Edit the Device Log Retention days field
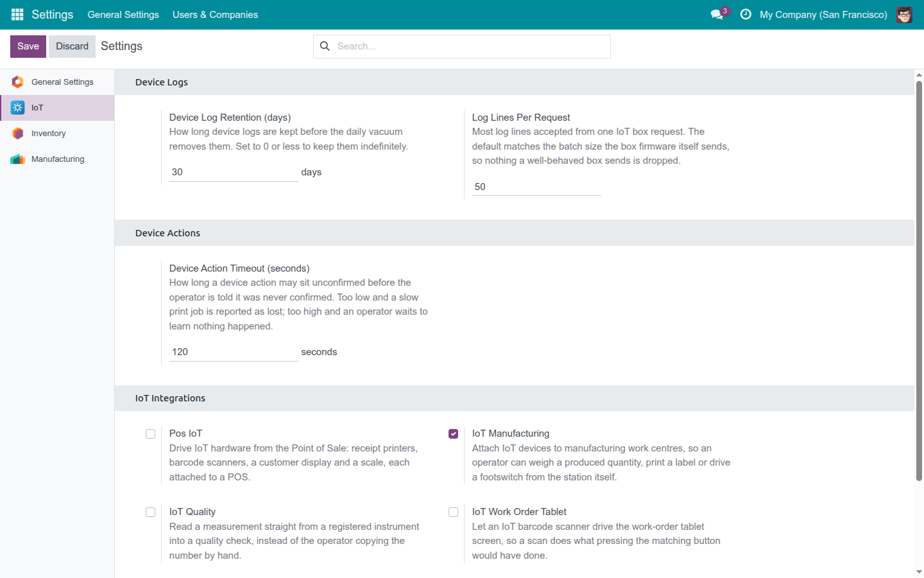924x578 pixels. point(234,172)
